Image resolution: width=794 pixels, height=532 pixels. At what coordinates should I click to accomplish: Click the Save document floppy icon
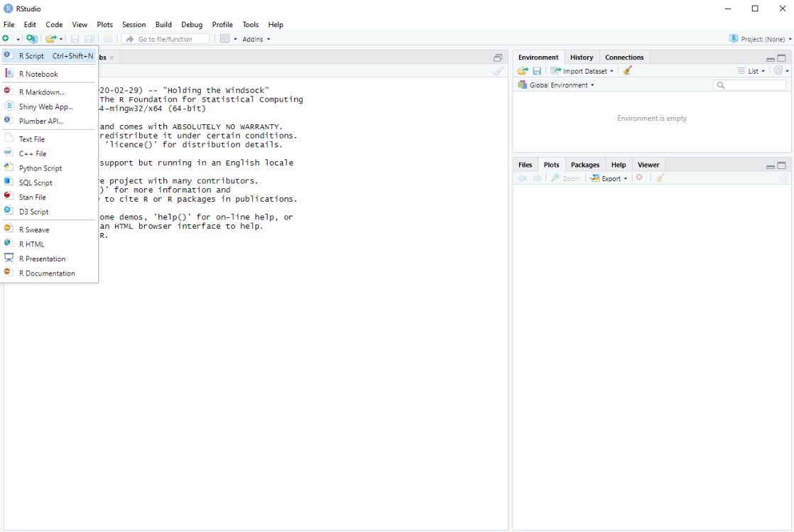point(75,39)
